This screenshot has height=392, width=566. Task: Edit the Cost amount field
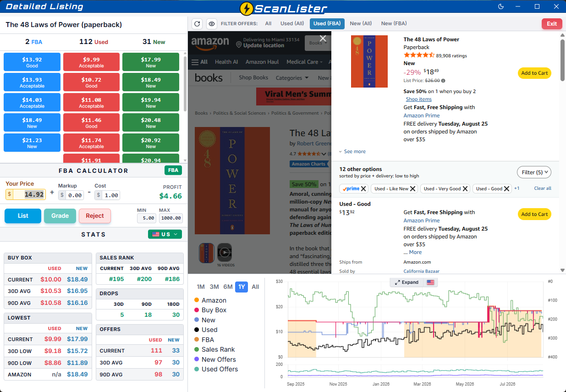coord(110,195)
